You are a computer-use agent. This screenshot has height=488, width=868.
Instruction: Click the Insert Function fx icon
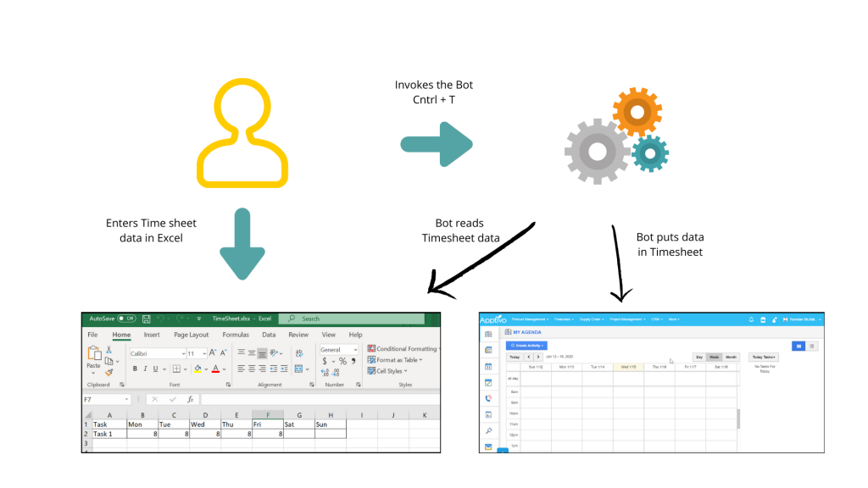[x=190, y=399]
